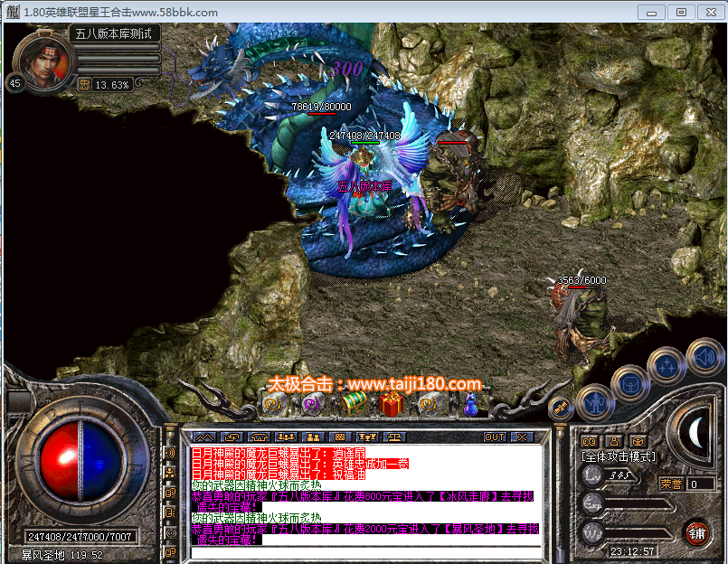728x564 pixels.
Task: Click the game clock 23:12:57
Action: [632, 551]
